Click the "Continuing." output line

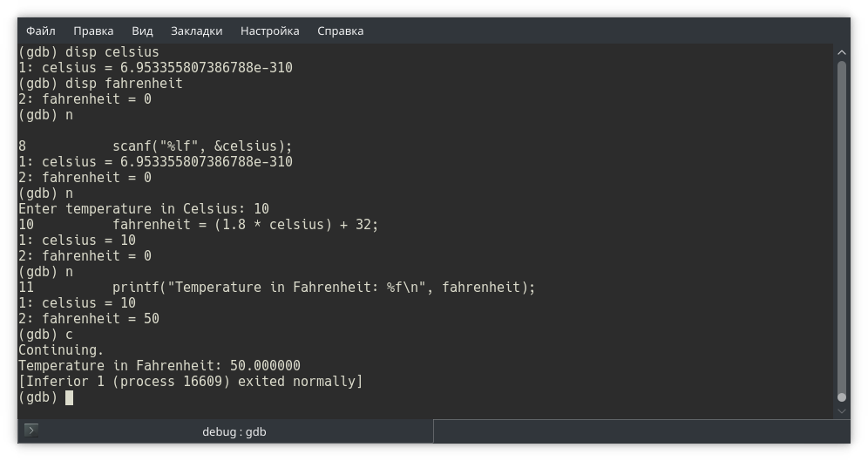tap(61, 350)
